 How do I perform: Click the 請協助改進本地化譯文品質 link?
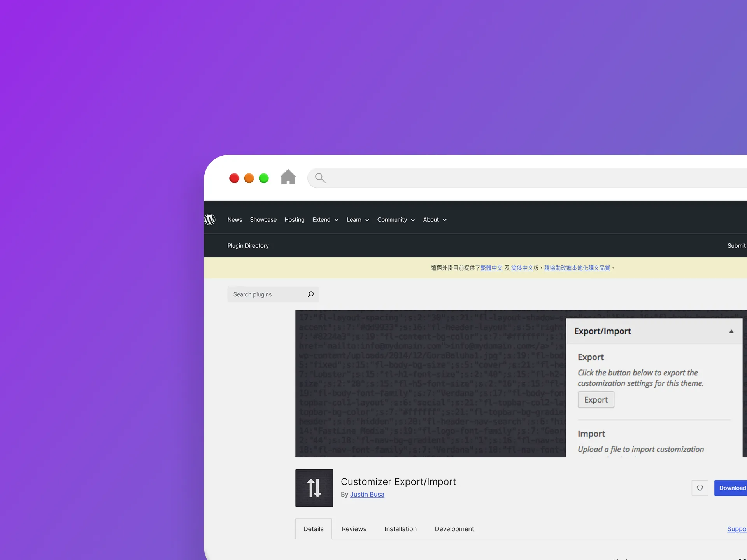(577, 268)
